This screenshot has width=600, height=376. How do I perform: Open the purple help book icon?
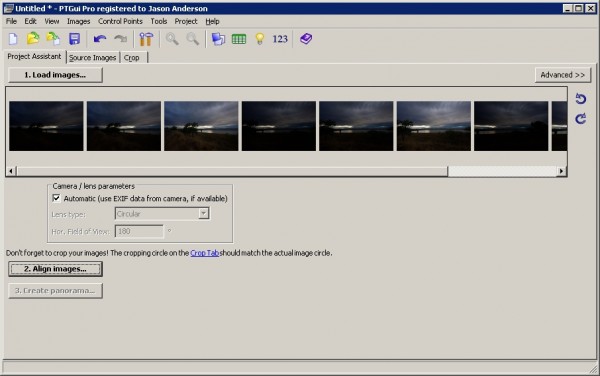pos(306,39)
